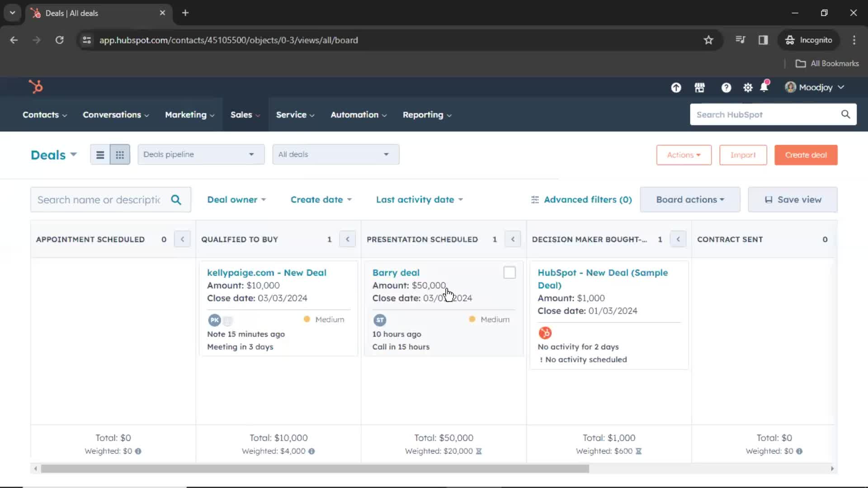Click the company icon next to PK avatar
Viewport: 868px width, 488px height.
(228, 321)
